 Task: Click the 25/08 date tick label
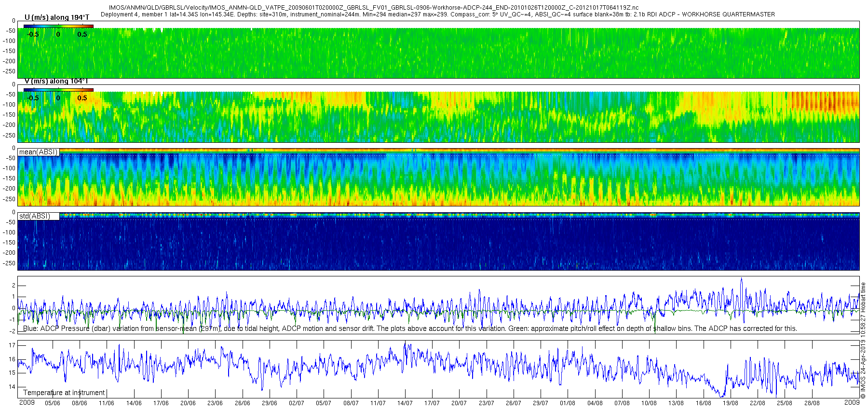(x=785, y=403)
